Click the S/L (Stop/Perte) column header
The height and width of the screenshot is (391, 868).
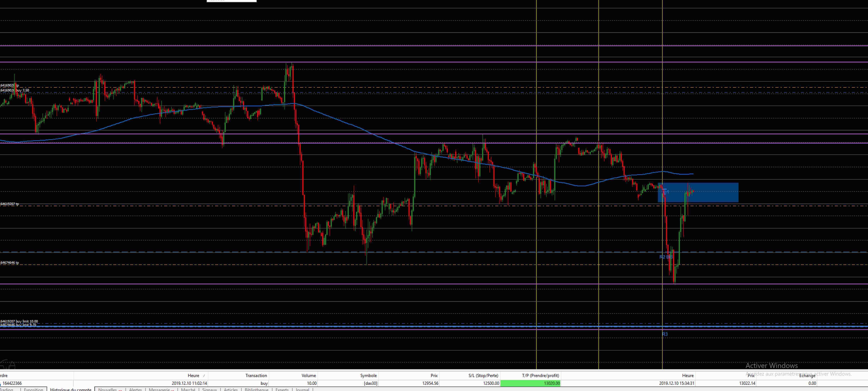pos(483,375)
